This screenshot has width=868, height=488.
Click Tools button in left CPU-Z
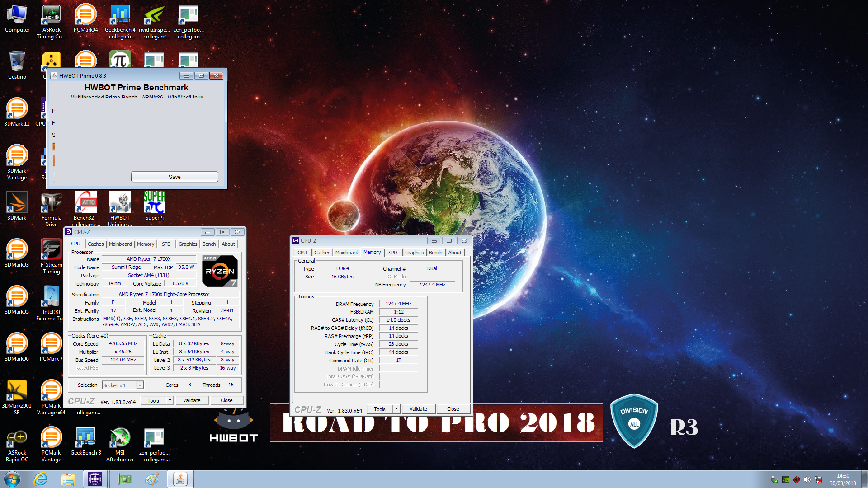point(153,400)
